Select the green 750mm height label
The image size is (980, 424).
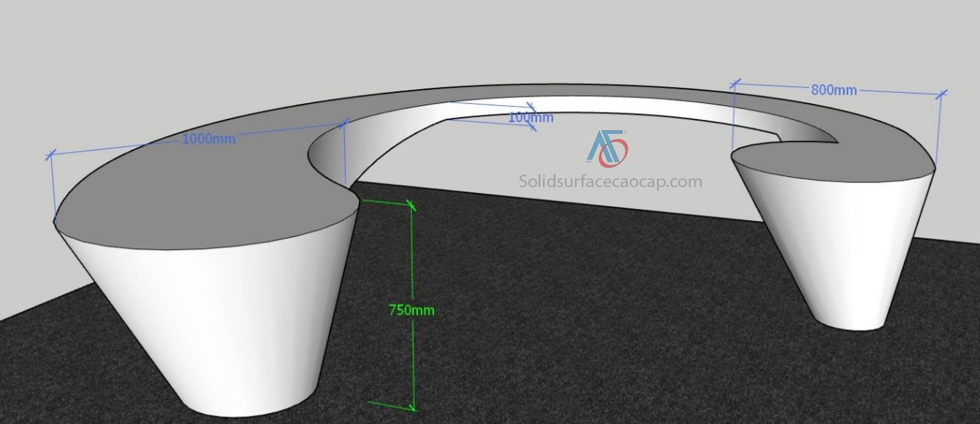pyautogui.click(x=411, y=310)
